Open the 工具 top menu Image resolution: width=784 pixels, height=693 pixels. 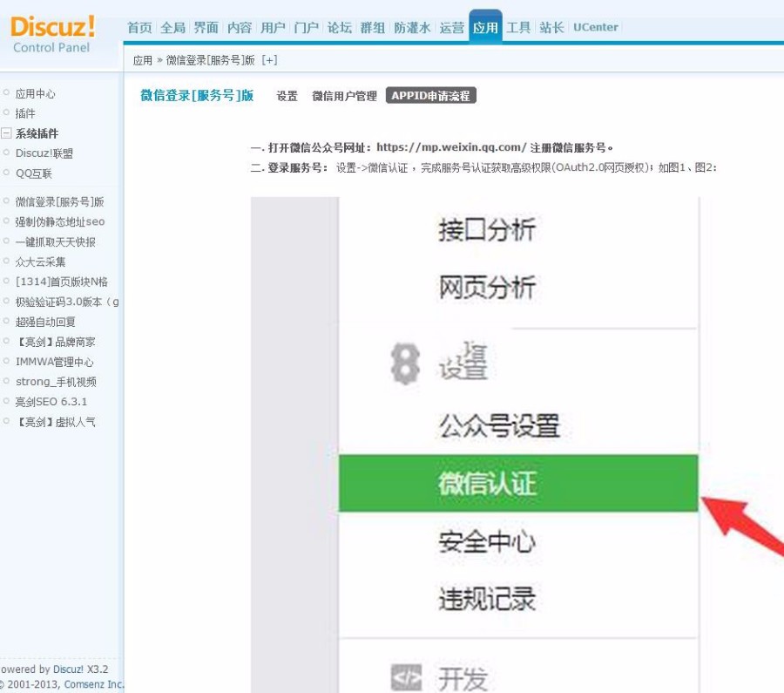pyautogui.click(x=518, y=28)
